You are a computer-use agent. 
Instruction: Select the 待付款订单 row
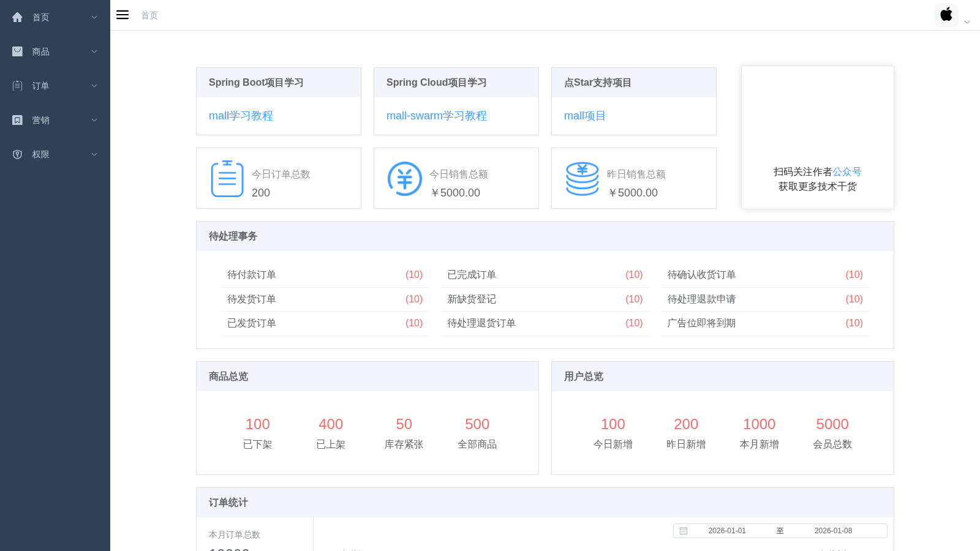pos(325,275)
